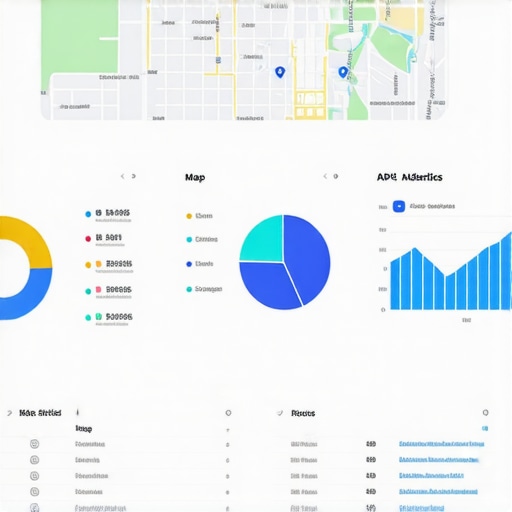Click the previous chevron above the donut chart legend
512x512 pixels.
click(x=123, y=176)
